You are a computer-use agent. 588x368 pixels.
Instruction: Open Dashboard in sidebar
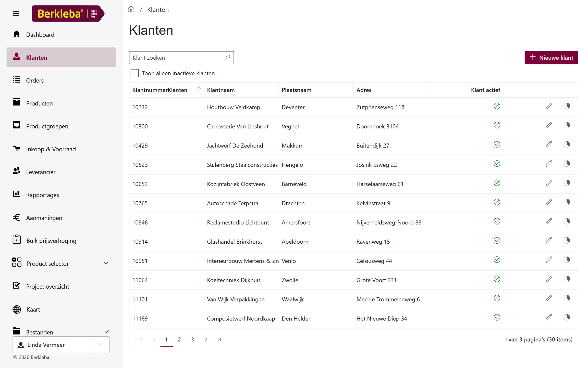(61, 35)
